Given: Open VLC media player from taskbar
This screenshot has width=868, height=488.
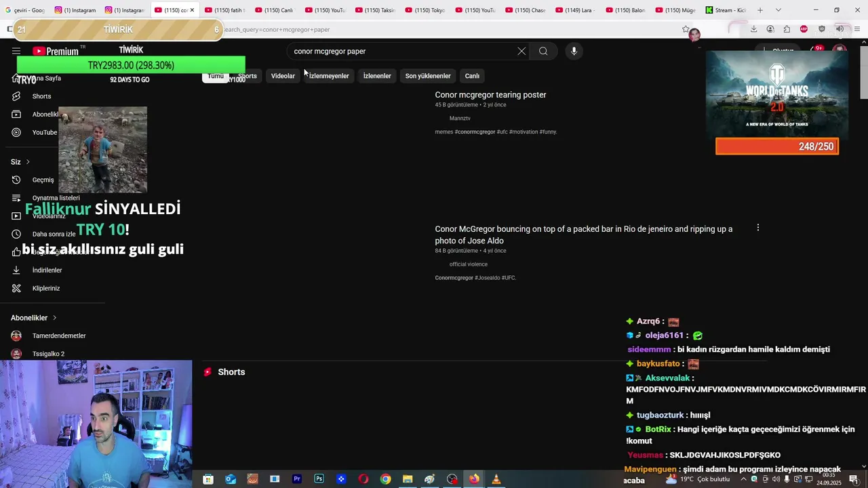Looking at the screenshot, I should coord(496,479).
